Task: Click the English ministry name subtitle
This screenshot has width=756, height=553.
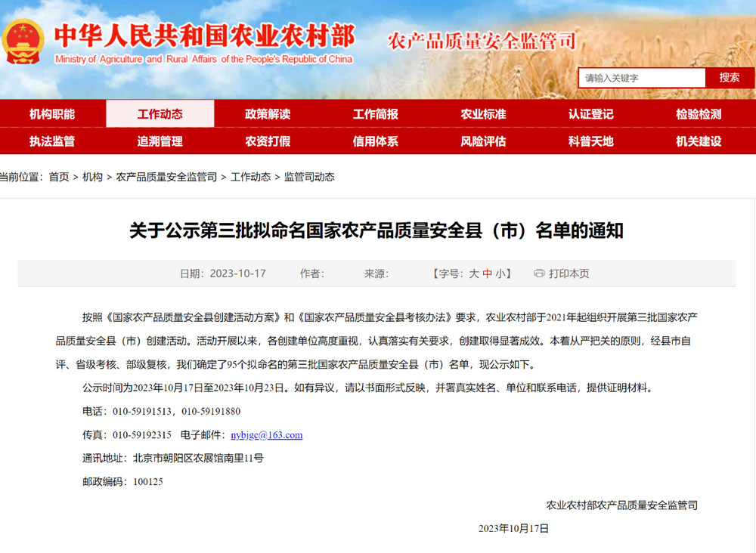Action: [203, 59]
